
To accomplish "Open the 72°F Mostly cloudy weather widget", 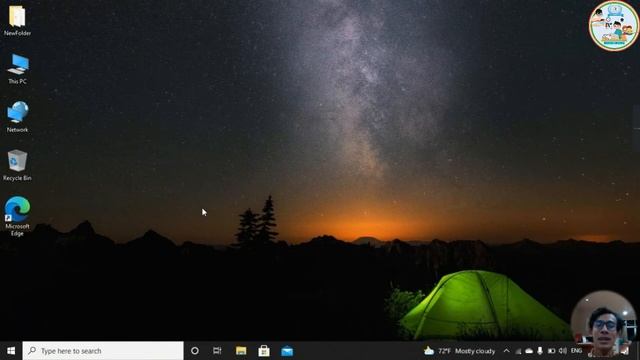I will [x=460, y=351].
